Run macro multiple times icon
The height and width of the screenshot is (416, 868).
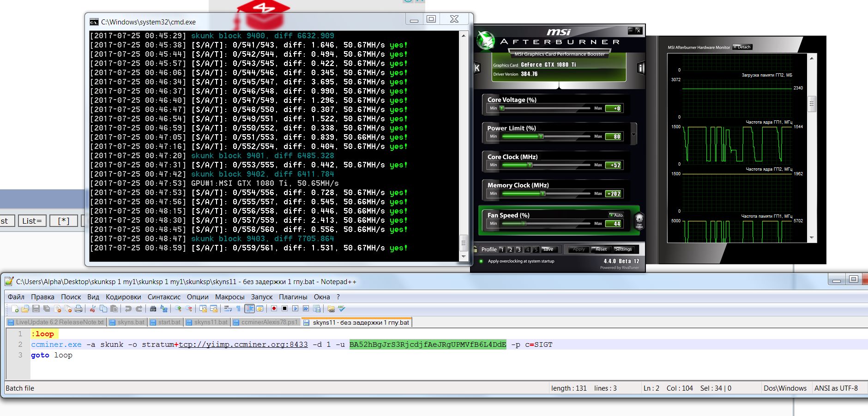tap(306, 309)
